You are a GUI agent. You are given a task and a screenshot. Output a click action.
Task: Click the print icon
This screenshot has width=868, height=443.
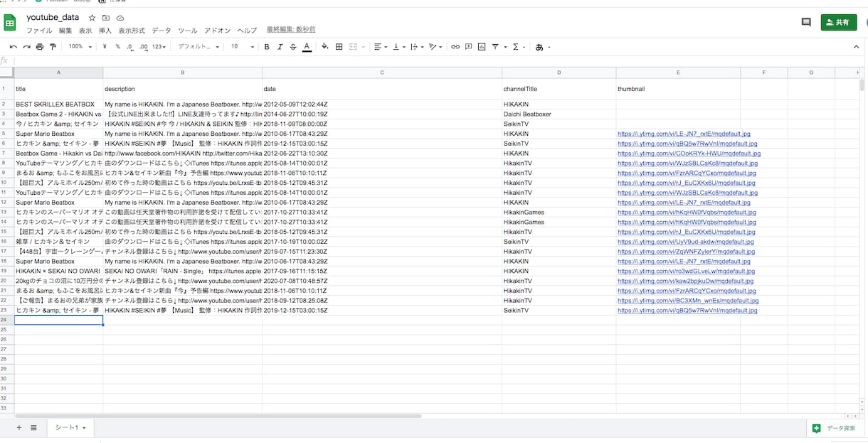(40, 47)
